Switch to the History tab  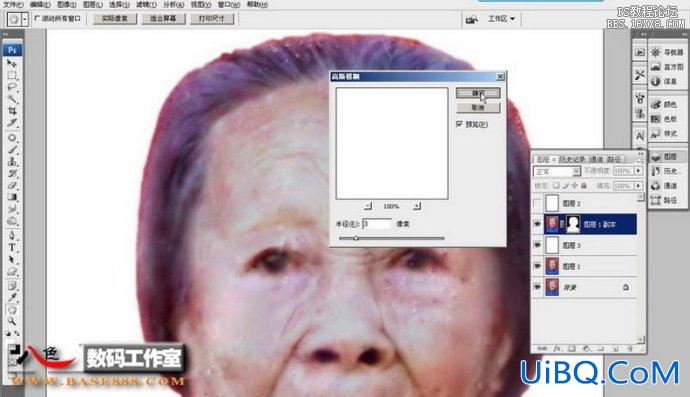point(572,159)
